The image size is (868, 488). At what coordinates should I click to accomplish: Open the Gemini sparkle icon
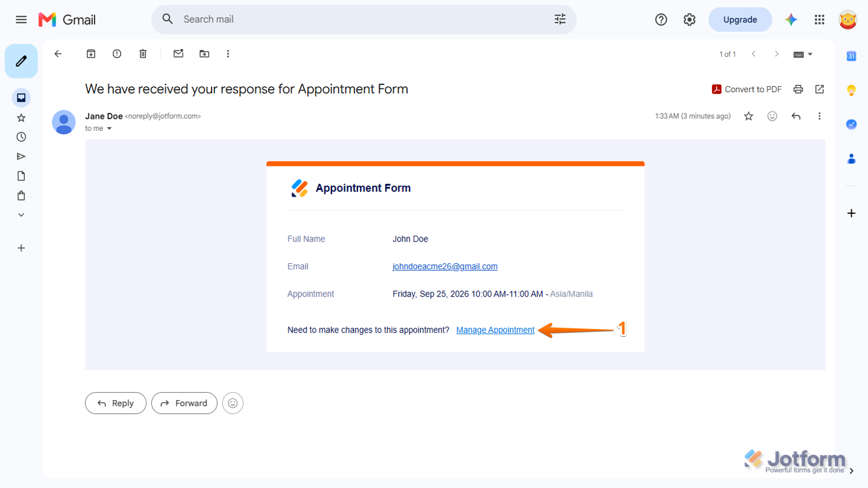[791, 19]
